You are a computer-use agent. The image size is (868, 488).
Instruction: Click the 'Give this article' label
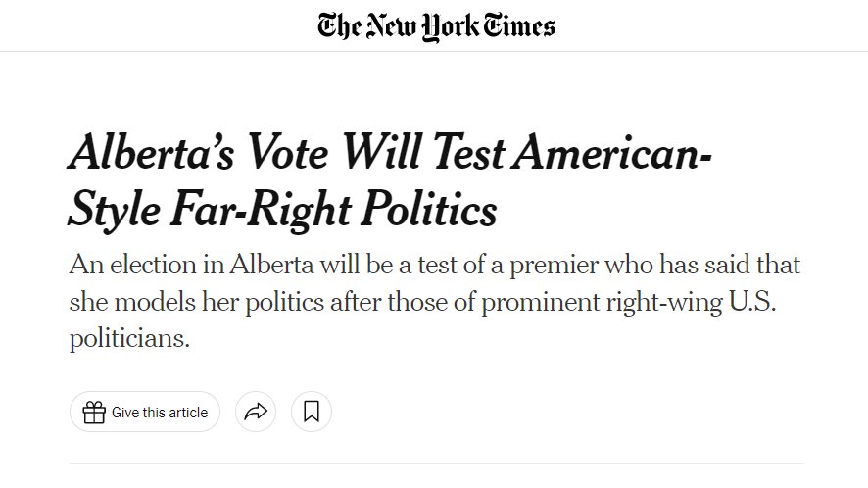160,413
